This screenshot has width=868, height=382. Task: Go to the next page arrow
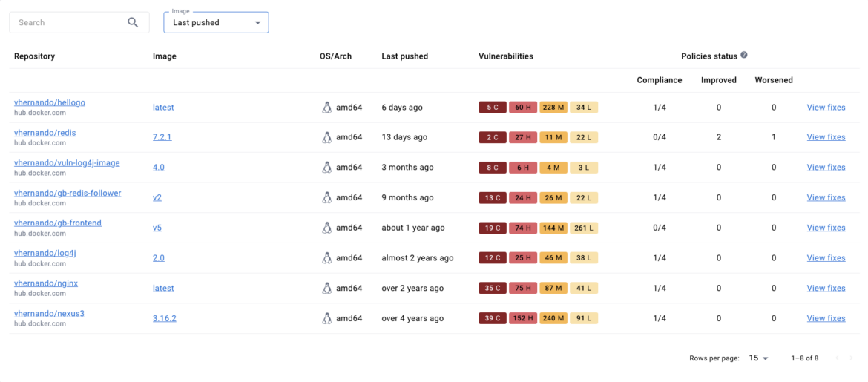(853, 358)
